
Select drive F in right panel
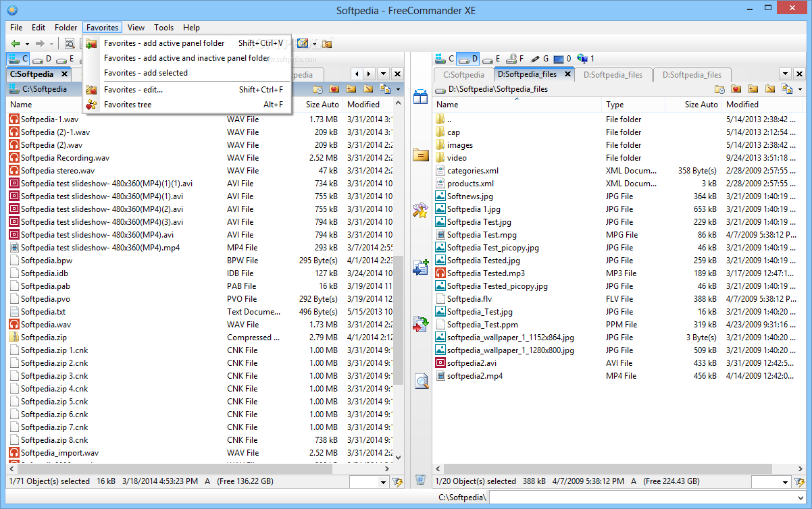tap(515, 59)
